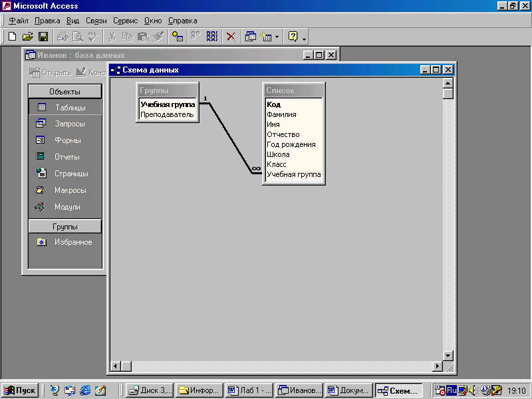
Task: Click Открыть button in database window
Action: (51, 72)
